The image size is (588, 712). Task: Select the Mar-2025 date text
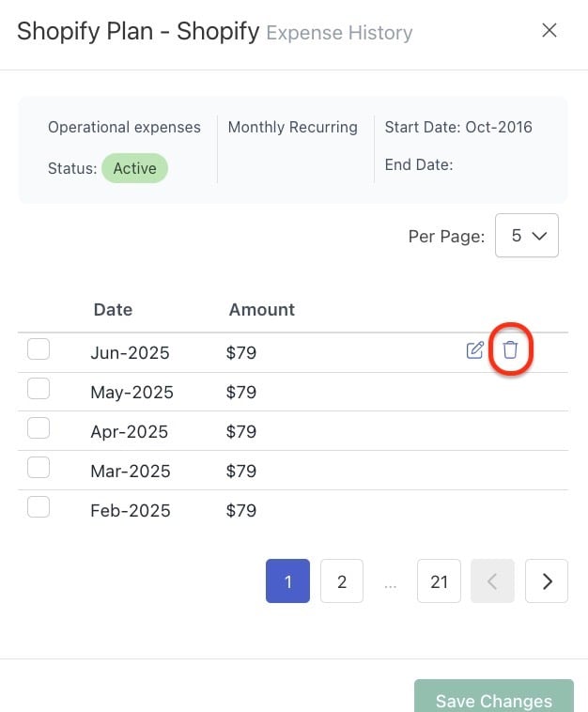131,472
